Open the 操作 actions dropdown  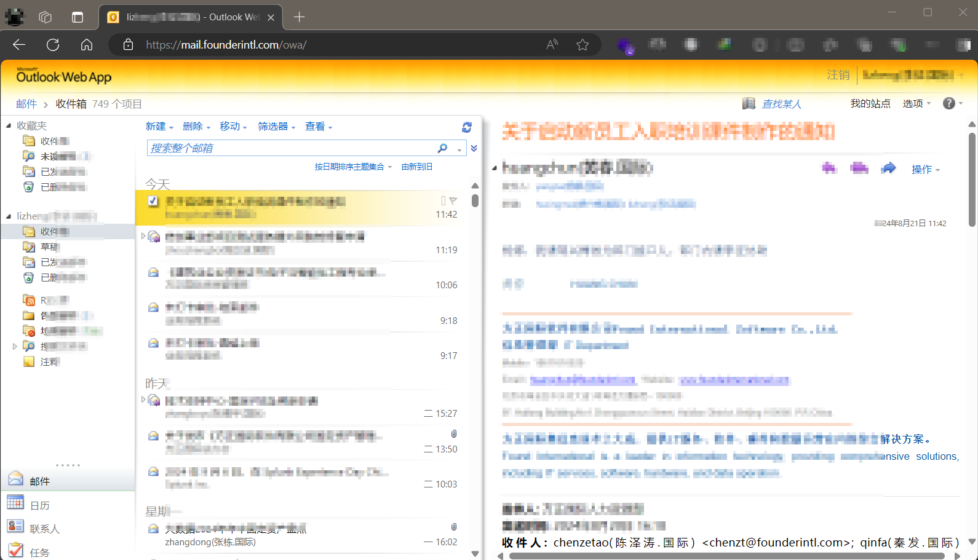(926, 170)
